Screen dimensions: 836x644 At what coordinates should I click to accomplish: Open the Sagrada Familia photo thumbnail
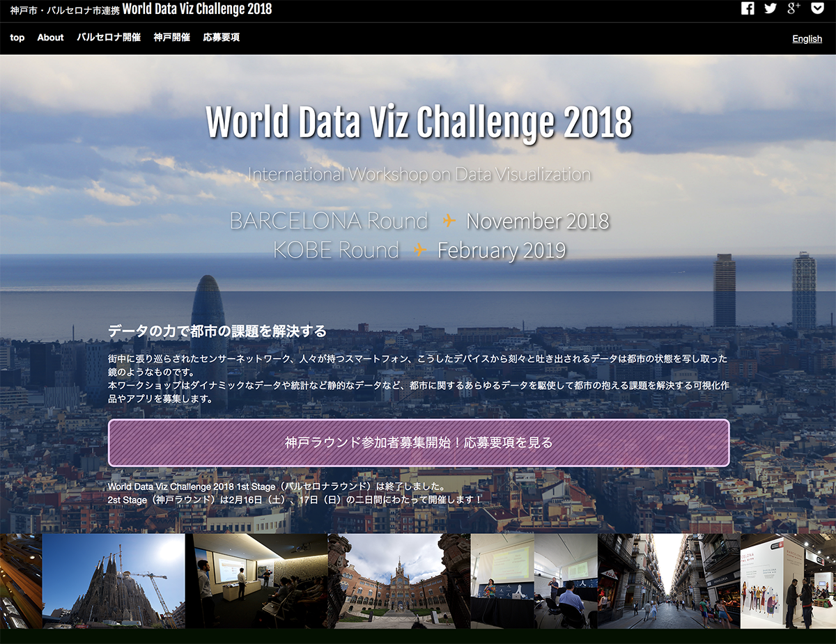[114, 581]
